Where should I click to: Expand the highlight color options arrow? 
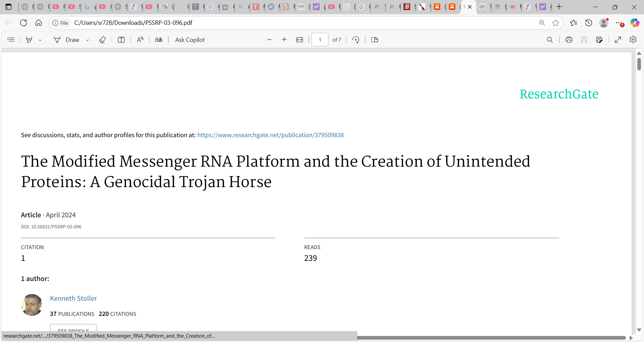click(40, 40)
